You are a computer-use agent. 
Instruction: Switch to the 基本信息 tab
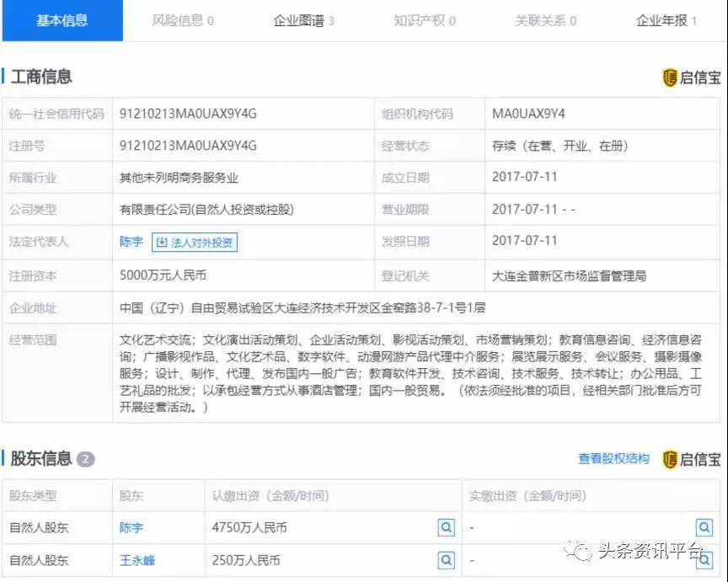62,20
